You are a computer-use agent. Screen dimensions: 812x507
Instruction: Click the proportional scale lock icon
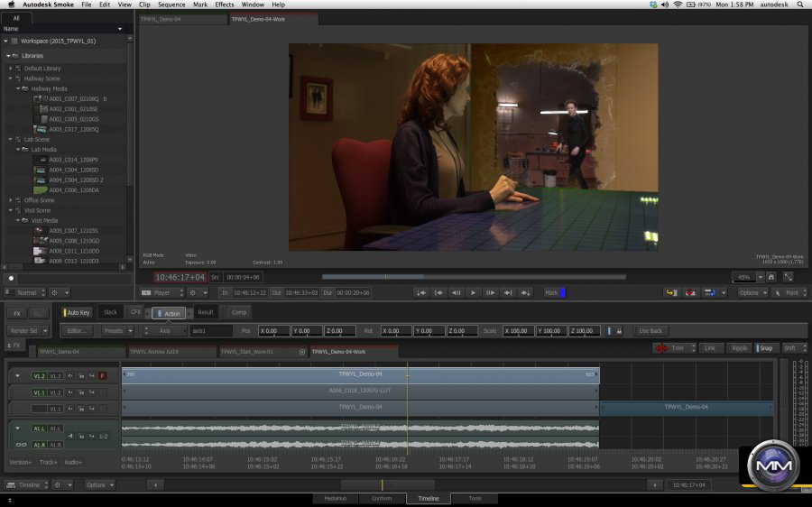point(619,331)
